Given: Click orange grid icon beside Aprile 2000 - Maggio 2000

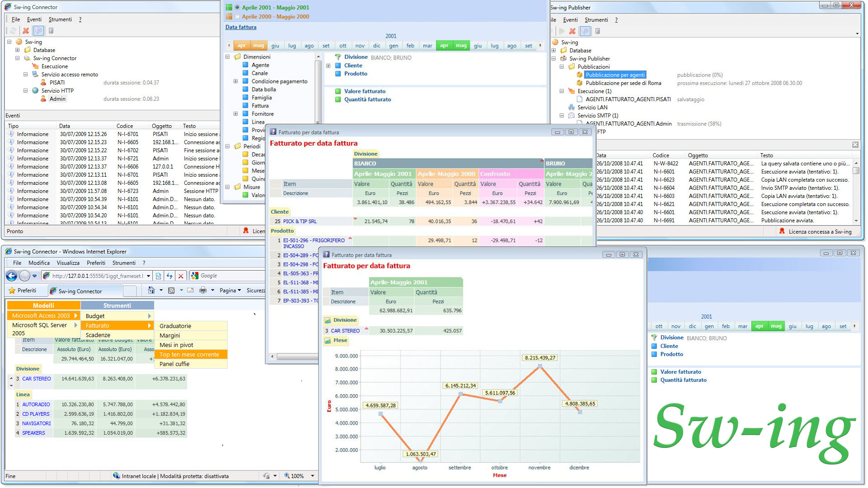Looking at the screenshot, I should click(x=229, y=16).
